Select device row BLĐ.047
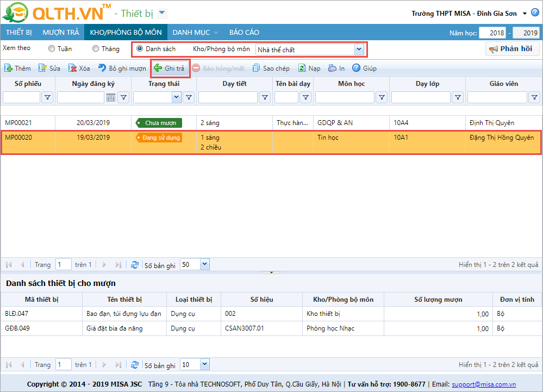 tap(271, 314)
